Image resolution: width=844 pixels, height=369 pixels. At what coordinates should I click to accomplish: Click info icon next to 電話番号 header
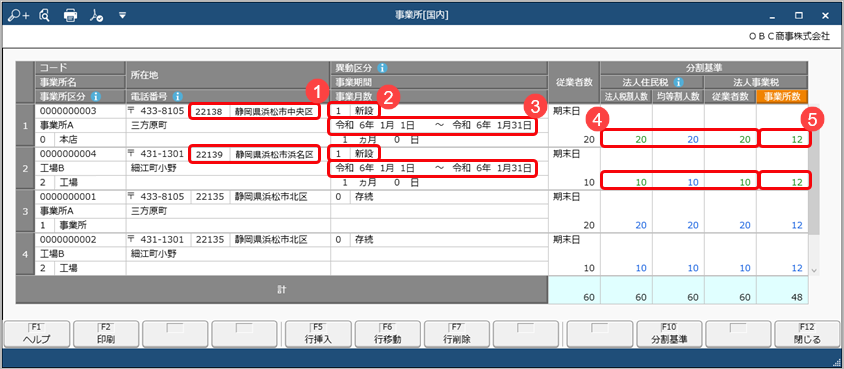coord(177,97)
